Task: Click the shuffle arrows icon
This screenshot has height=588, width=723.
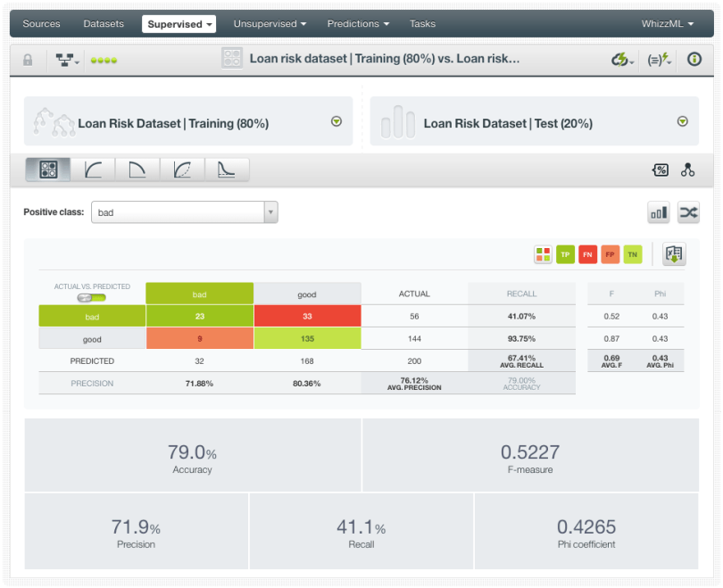Action: click(688, 212)
